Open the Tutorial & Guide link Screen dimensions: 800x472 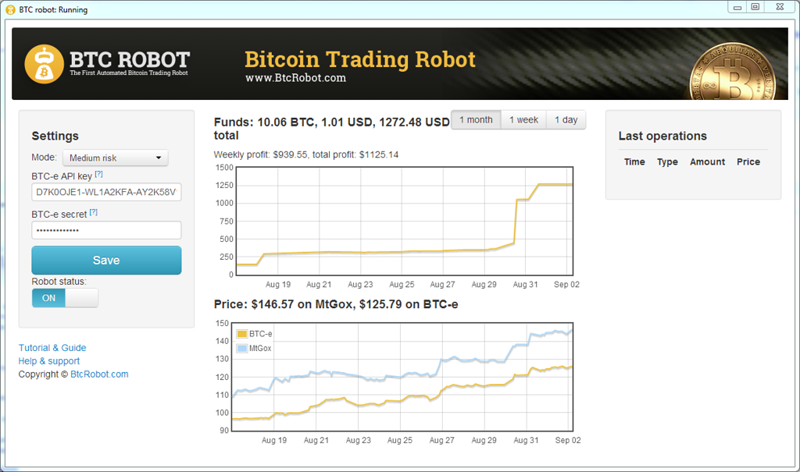52,347
